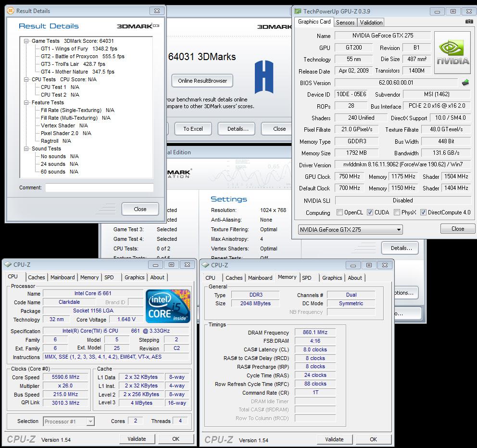This screenshot has width=477, height=448.
Task: Click the Close button in GPU-Z
Action: click(x=458, y=229)
